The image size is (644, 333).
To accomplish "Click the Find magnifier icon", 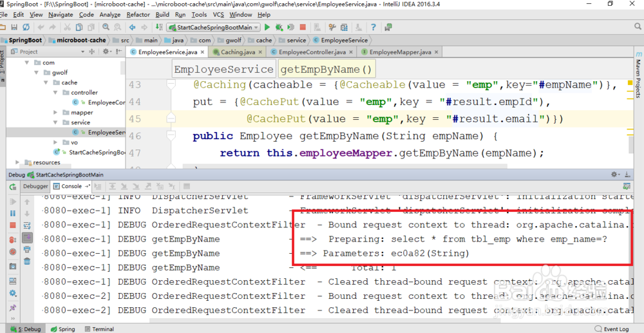I will (x=106, y=28).
